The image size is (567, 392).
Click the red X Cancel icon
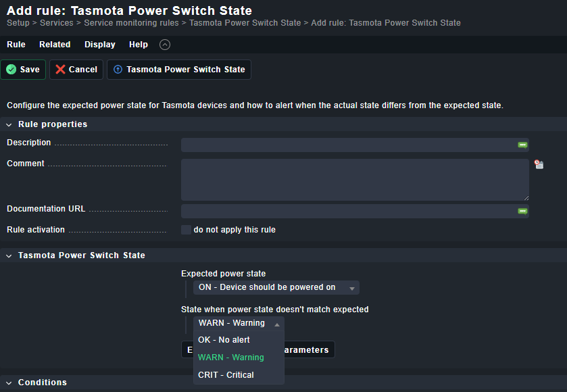61,70
